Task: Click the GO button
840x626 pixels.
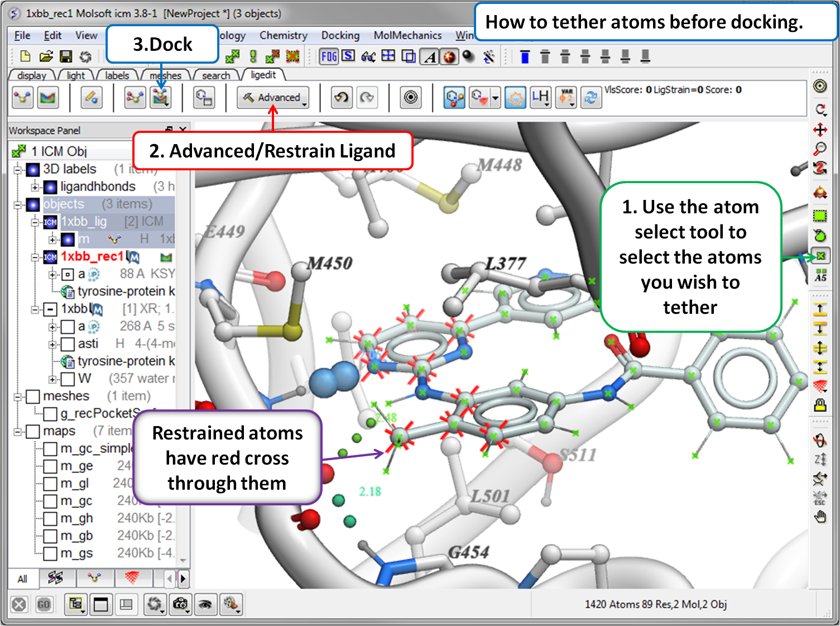Action: (44, 604)
